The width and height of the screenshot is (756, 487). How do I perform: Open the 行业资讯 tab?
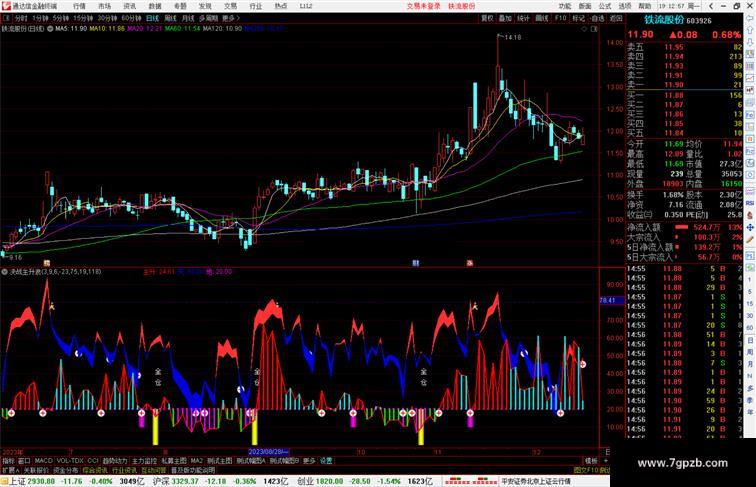[x=124, y=470]
